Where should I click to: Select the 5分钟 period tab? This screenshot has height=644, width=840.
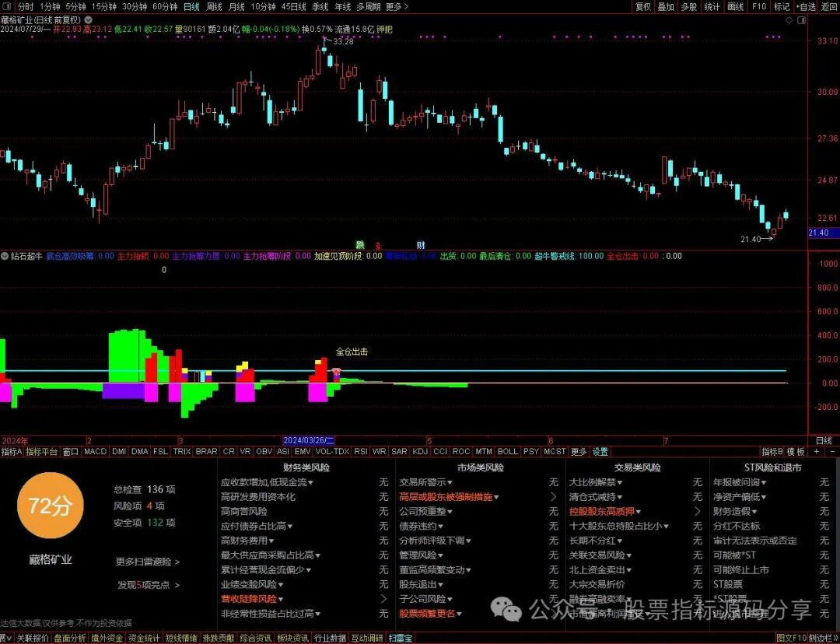coord(75,6)
